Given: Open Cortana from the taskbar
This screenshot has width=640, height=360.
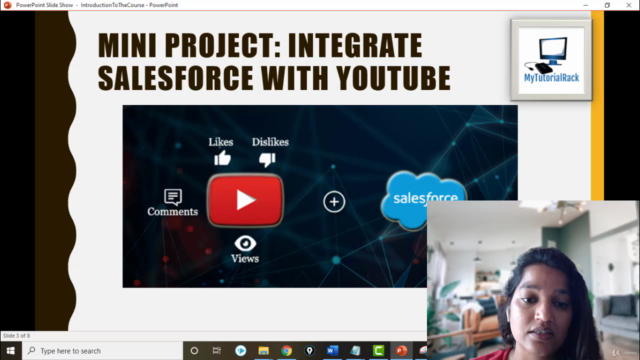Looking at the screenshot, I should 194,351.
